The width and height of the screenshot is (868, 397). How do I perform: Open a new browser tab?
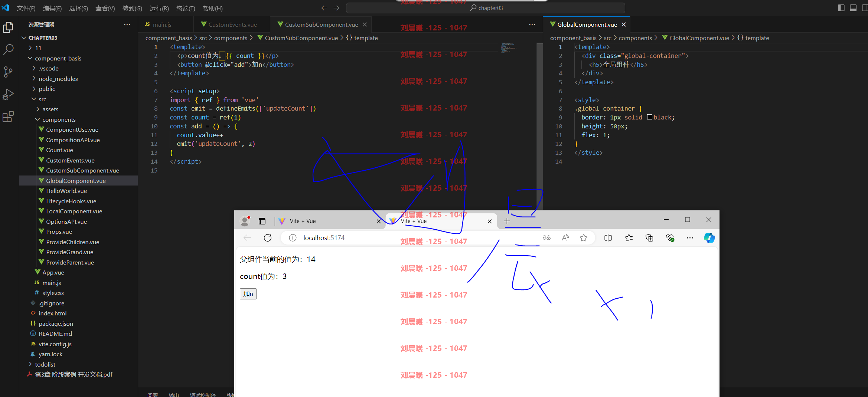507,221
